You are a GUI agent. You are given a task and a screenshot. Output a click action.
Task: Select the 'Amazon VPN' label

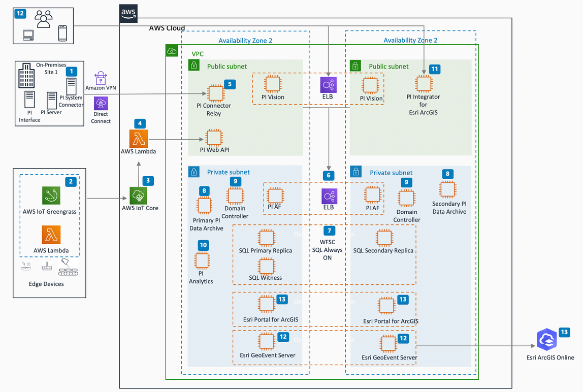tap(101, 88)
